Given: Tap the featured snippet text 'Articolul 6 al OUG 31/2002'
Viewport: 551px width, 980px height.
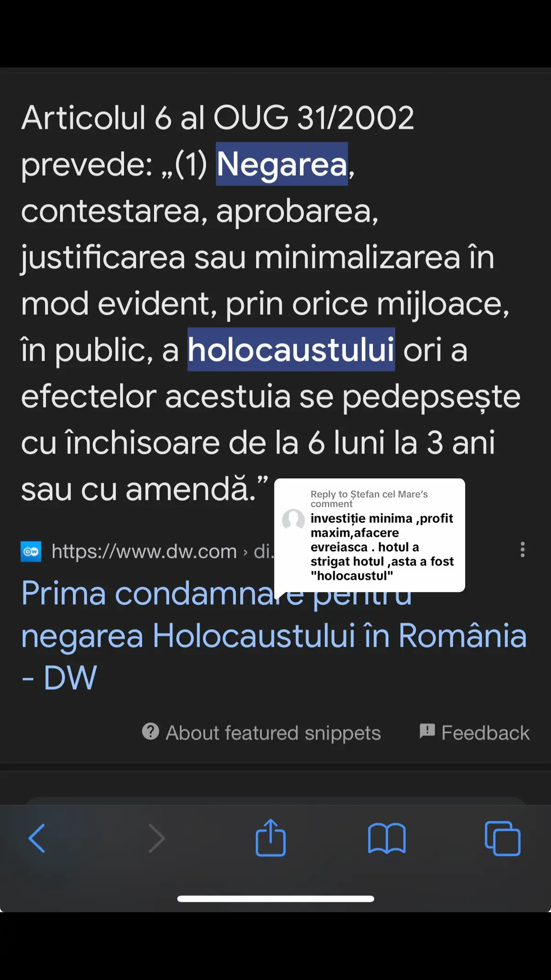Looking at the screenshot, I should click(218, 118).
